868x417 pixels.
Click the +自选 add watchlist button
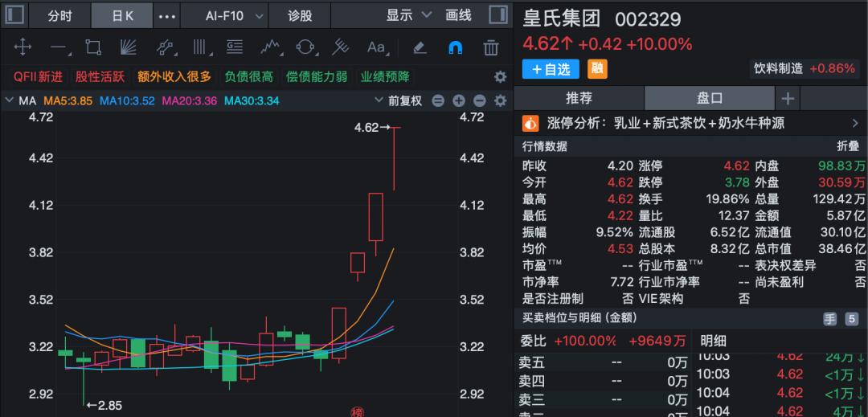[x=551, y=69]
